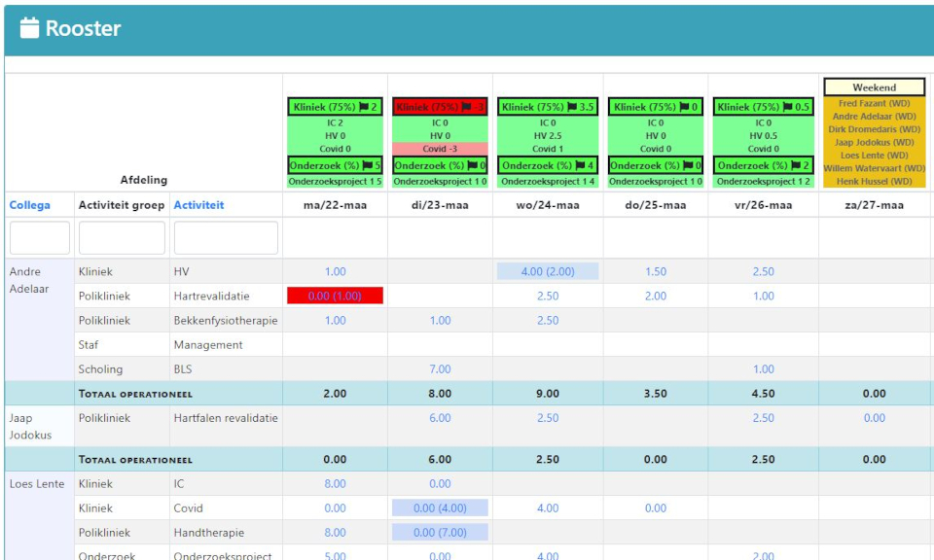Click the BLS Scholing Tuesday value 7.00
Screen dimensions: 934x560
(440, 369)
